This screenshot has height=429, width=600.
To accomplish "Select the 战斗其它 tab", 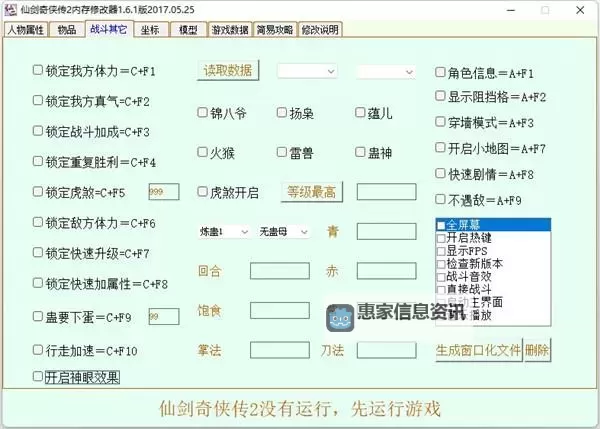I will point(109,29).
